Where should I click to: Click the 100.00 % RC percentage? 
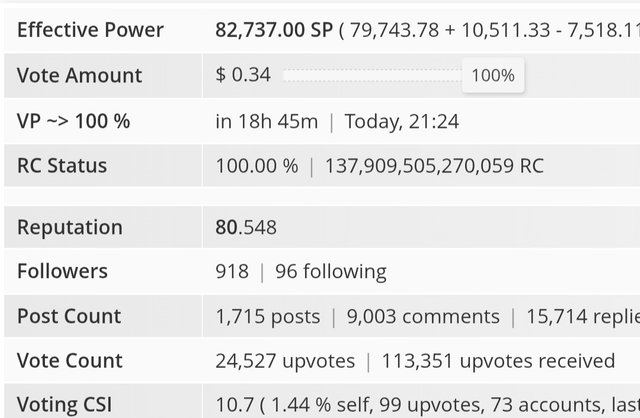[257, 166]
